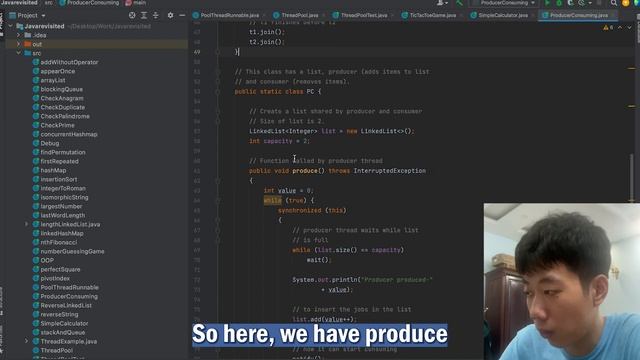Switch to ThreadPoolTest.java tab
This screenshot has width=640, height=360.
click(363, 16)
